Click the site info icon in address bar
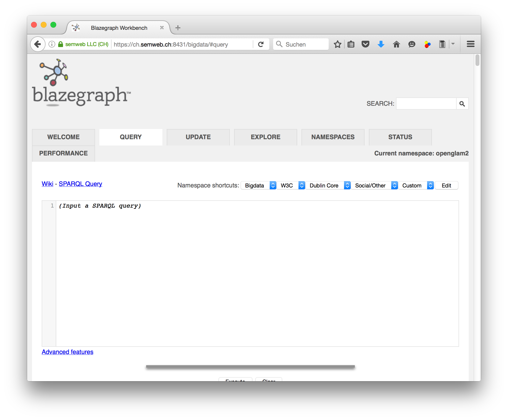Viewport: 508px width, 420px height. coord(52,44)
